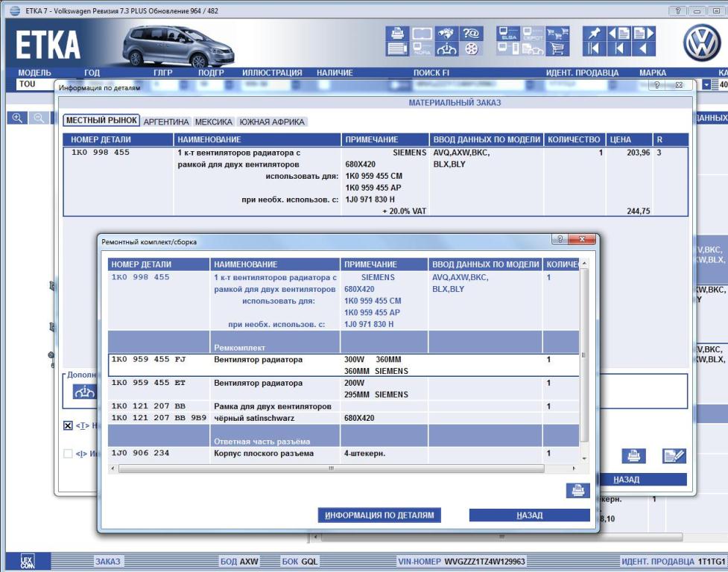The width and height of the screenshot is (728, 572).
Task: Open the МЕКСИКА tab
Action: click(214, 122)
